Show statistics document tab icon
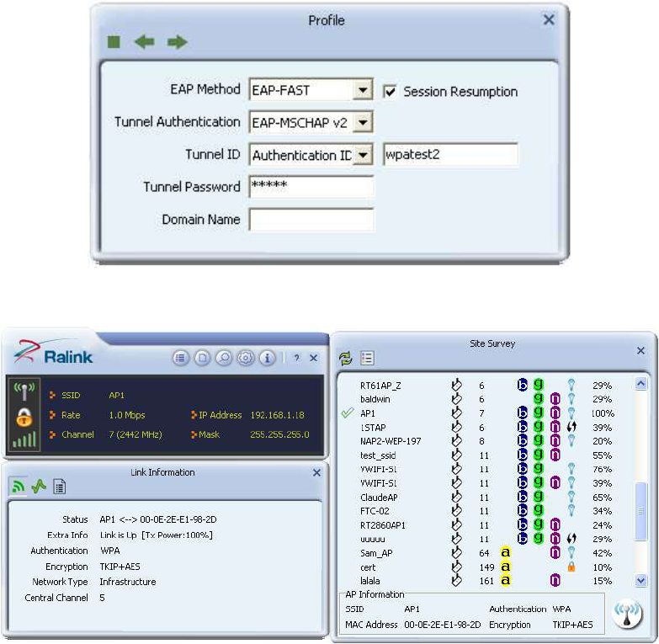The width and height of the screenshot is (659, 644). pos(60,487)
